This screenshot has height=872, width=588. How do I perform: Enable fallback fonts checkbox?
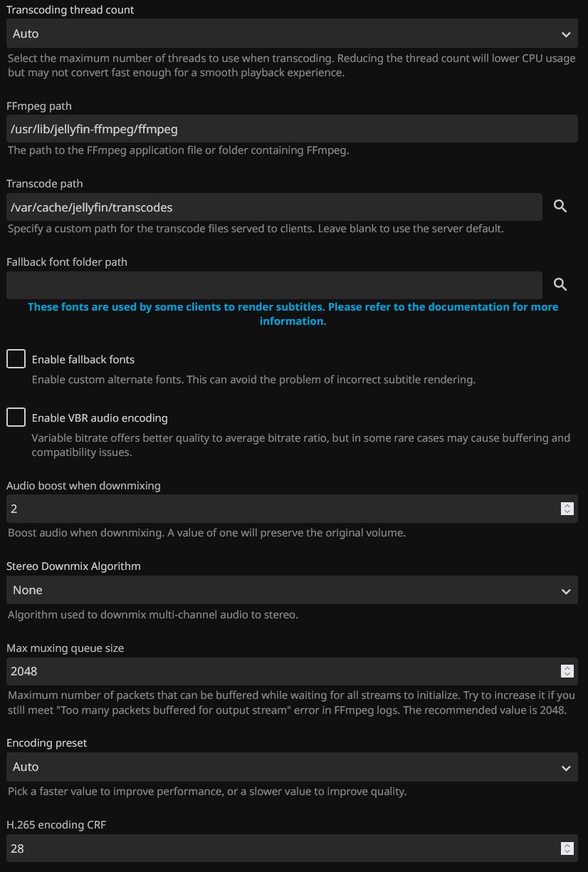[x=16, y=359]
